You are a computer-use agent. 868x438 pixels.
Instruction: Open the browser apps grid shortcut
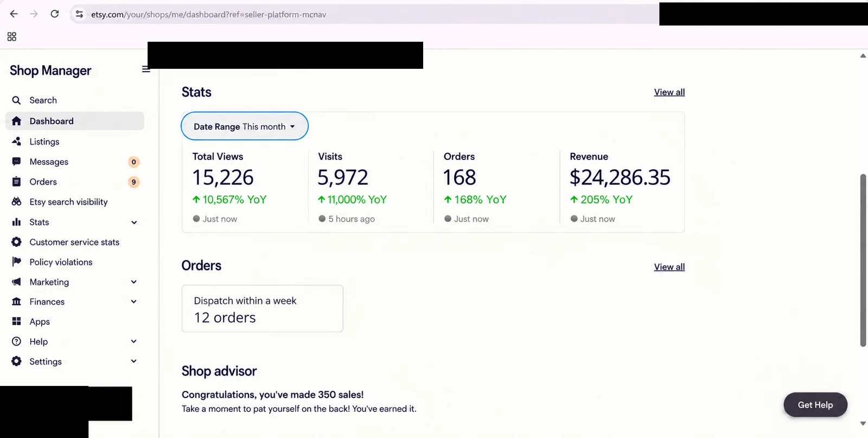(12, 36)
